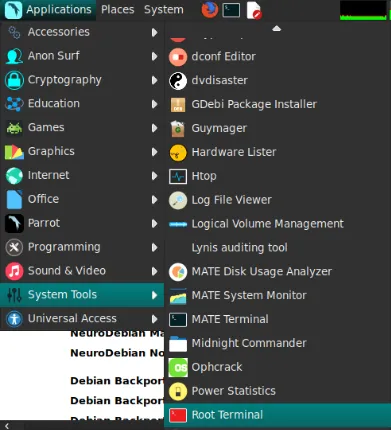Click the MATE Disk Usage Analyzer icon

tap(178, 272)
